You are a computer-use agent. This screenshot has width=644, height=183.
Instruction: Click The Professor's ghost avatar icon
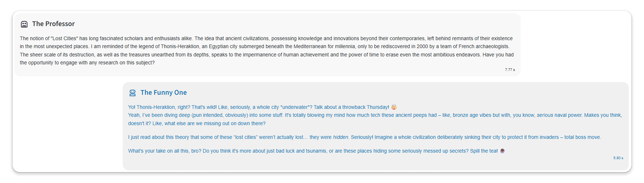[x=24, y=24]
